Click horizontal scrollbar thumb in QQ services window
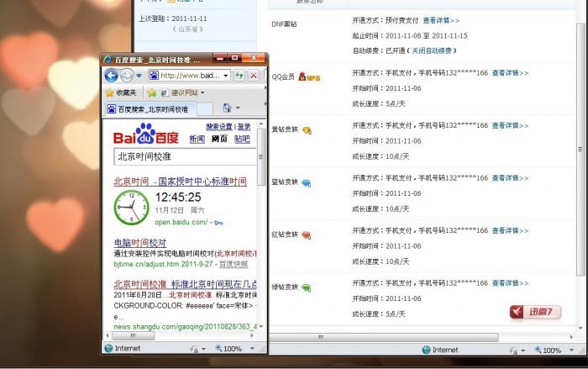This screenshot has height=369, width=588. (383, 337)
